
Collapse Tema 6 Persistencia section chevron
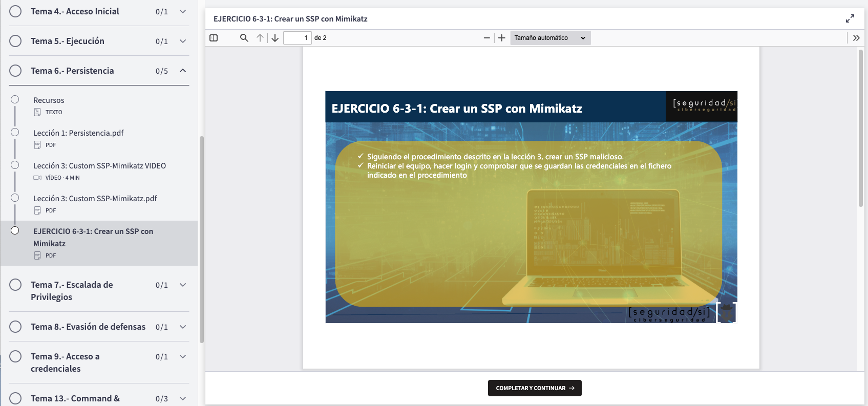pos(183,71)
